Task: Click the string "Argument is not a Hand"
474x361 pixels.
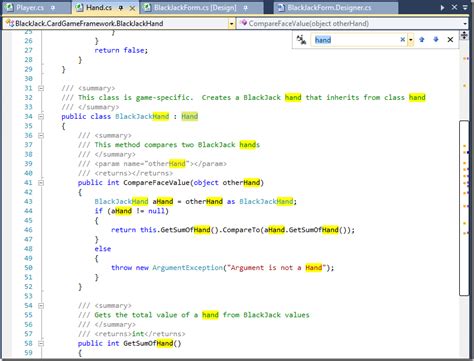Action: 276,268
